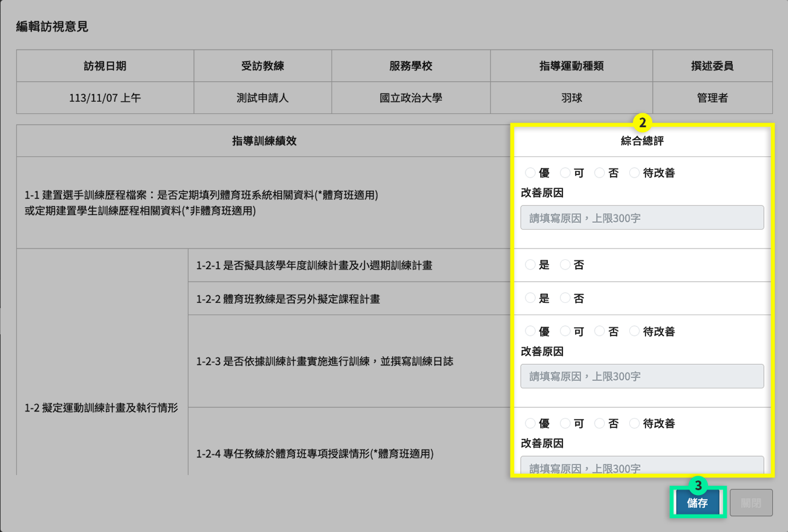Click the 改善原因 text field for item 1-1
Screen dimensions: 788x532
pos(641,218)
